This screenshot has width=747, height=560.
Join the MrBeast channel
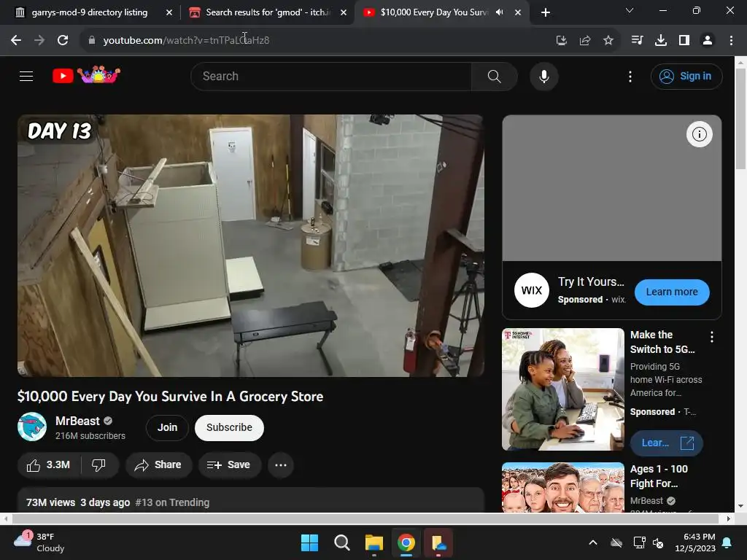(167, 427)
